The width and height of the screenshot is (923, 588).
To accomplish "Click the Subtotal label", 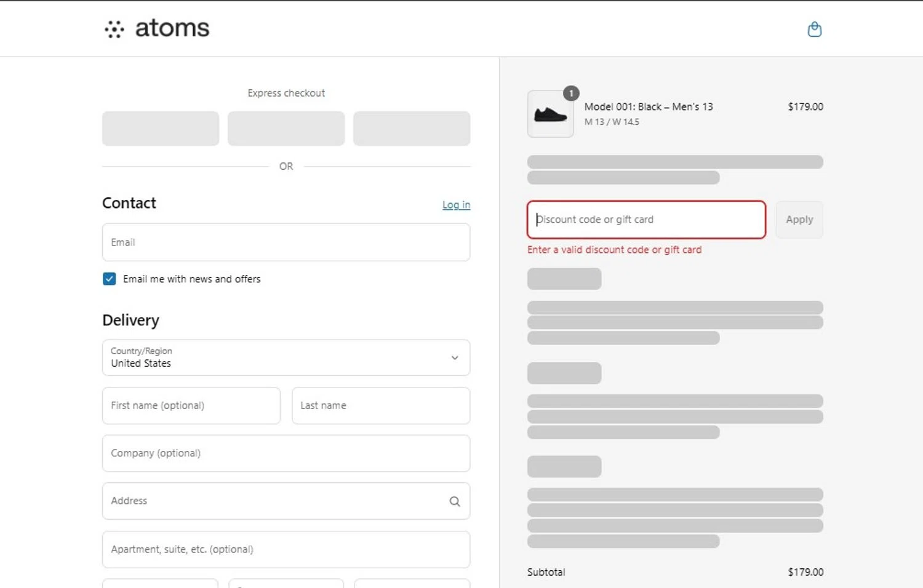I will pos(546,572).
